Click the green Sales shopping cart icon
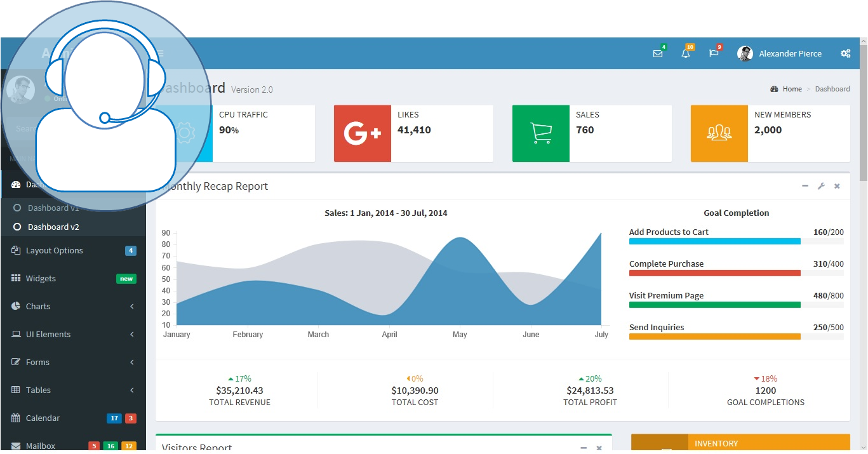The image size is (868, 454). (x=541, y=133)
